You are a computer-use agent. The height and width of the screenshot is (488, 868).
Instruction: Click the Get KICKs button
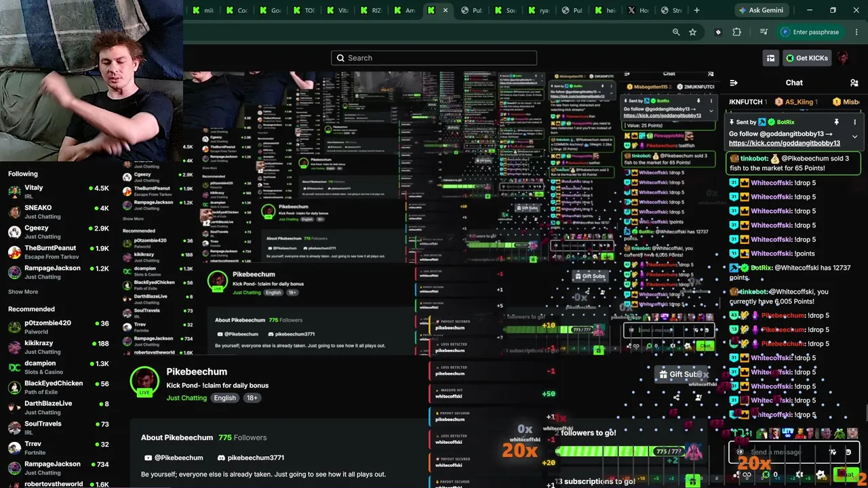pos(807,58)
